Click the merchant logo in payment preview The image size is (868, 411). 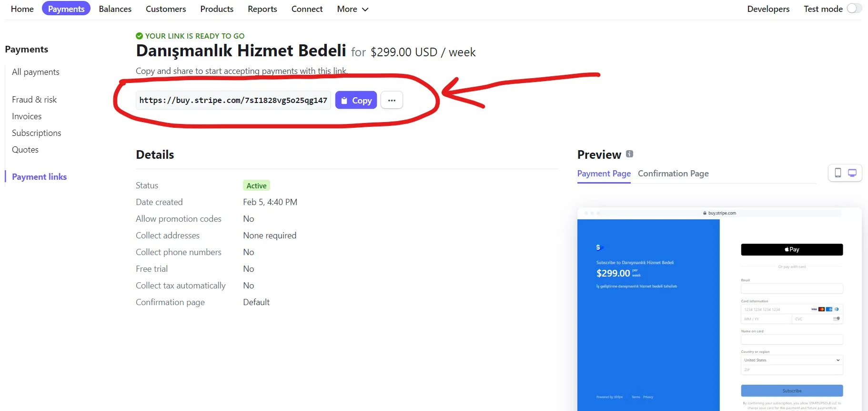(599, 247)
